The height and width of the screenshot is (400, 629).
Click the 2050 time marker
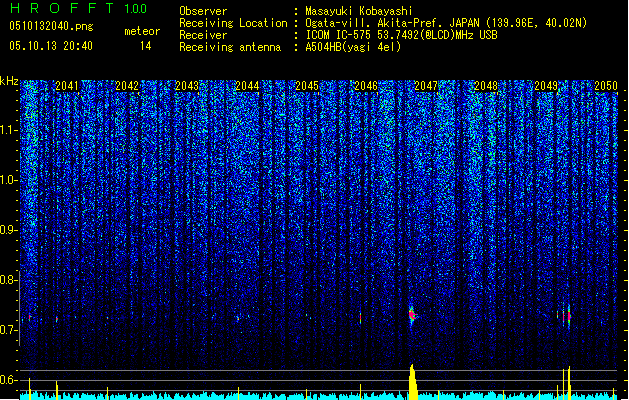click(606, 86)
